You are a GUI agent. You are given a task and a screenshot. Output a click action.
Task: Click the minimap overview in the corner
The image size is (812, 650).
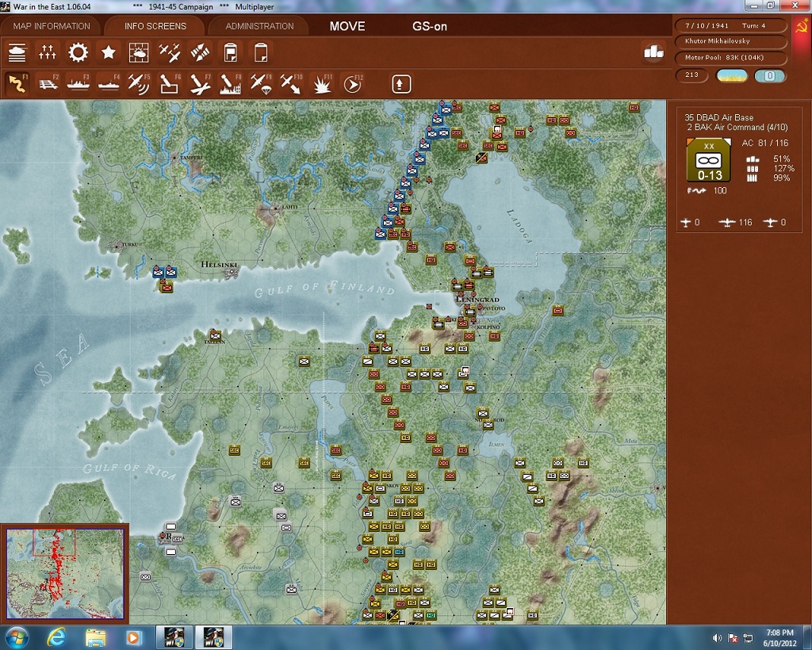65,573
